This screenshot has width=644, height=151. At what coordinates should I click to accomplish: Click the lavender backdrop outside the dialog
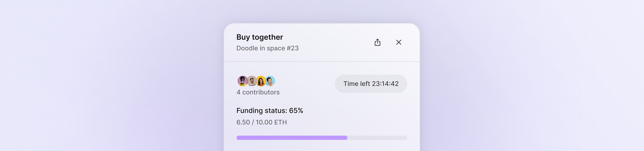(100, 75)
